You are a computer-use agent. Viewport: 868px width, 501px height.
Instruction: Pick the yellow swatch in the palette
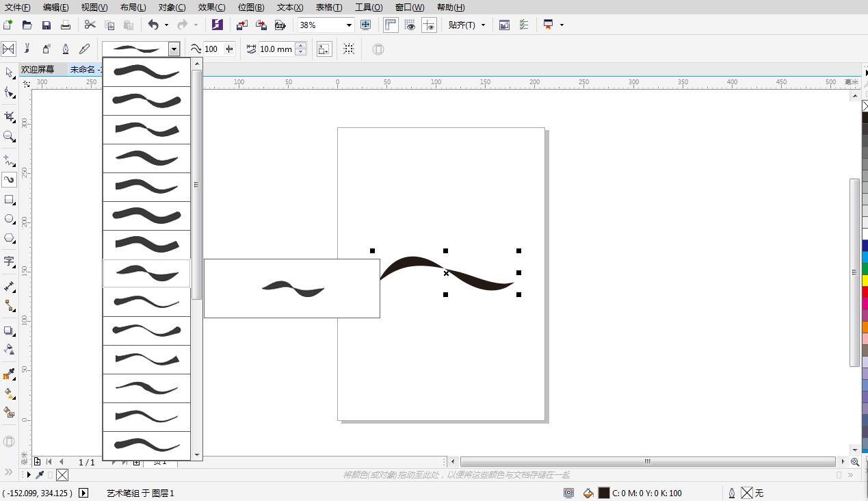pyautogui.click(x=865, y=280)
